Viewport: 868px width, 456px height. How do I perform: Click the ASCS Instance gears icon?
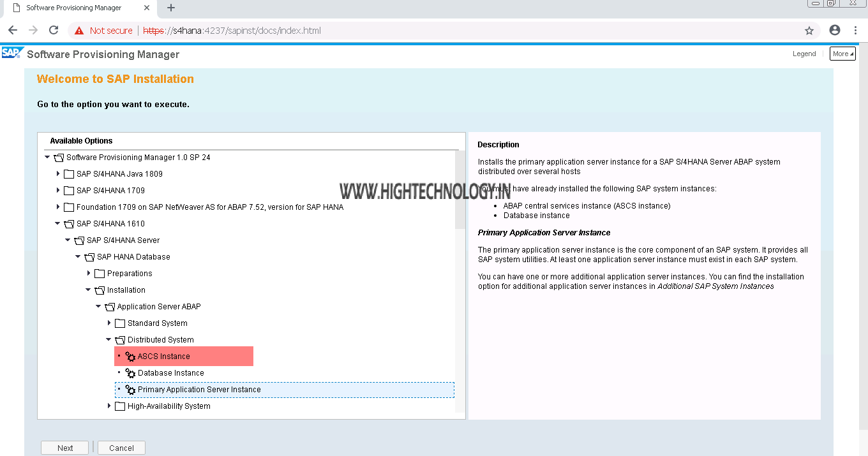click(x=131, y=357)
